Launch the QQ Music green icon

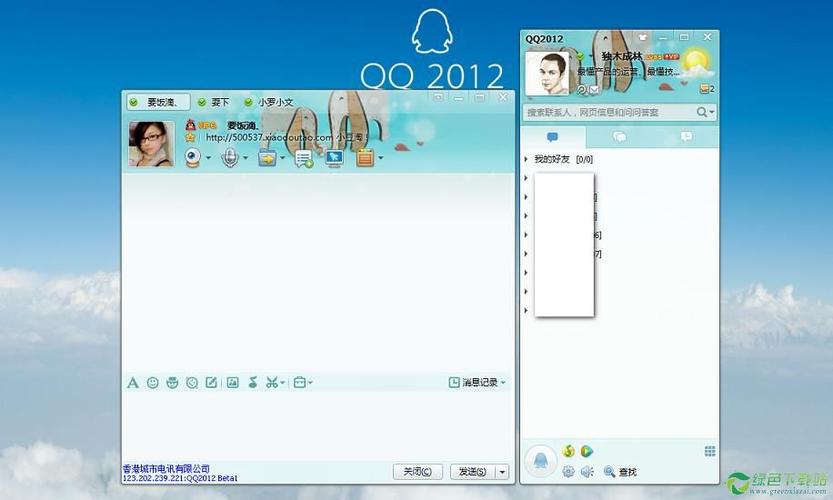pyautogui.click(x=568, y=452)
